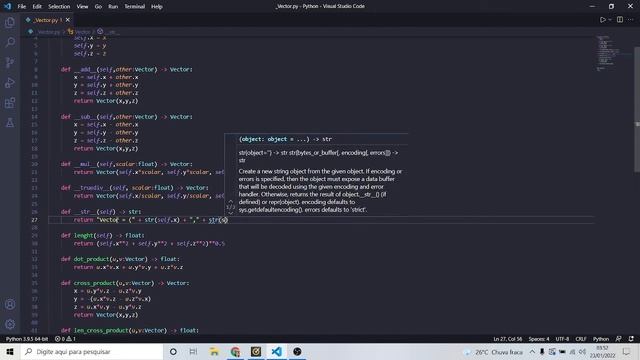640x360 pixels.
Task: Open volume control in system tray
Action: [x=582, y=351]
